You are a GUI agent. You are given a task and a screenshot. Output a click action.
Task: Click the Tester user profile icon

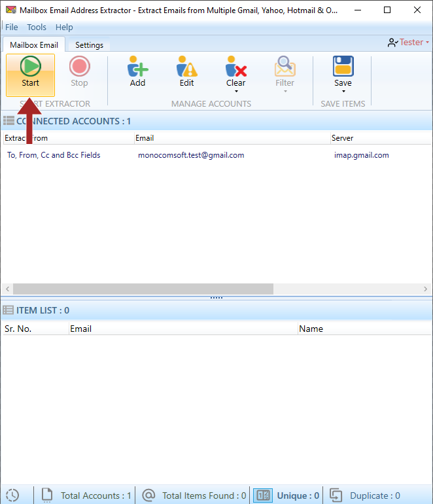coord(393,43)
